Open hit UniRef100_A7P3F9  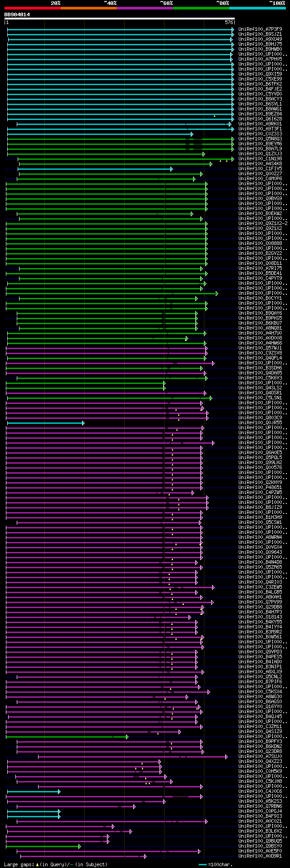click(260, 29)
